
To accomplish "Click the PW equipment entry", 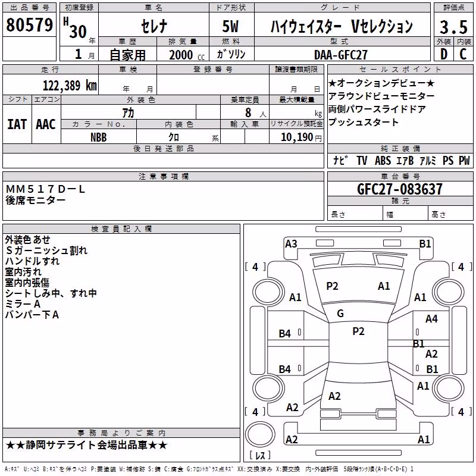I will (464, 160).
